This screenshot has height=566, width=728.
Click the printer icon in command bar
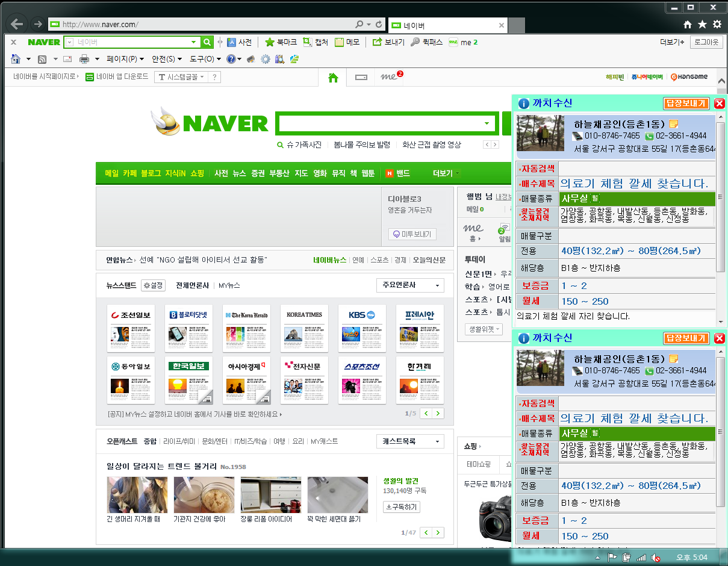click(x=84, y=59)
